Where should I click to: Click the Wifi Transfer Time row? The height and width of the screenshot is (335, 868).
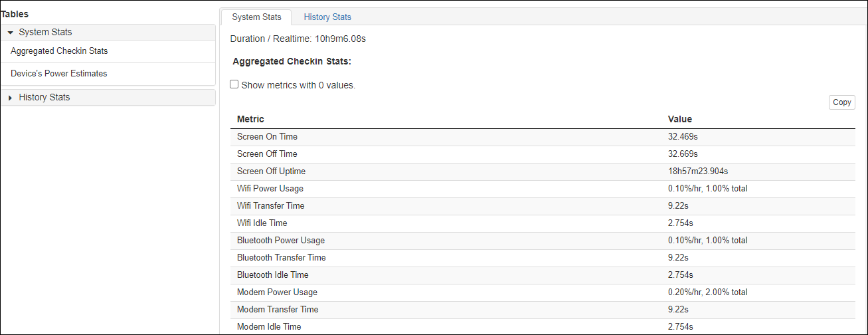point(270,206)
